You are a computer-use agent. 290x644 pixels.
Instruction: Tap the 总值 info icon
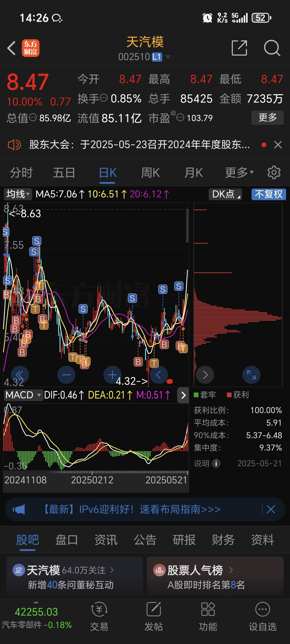(x=33, y=117)
